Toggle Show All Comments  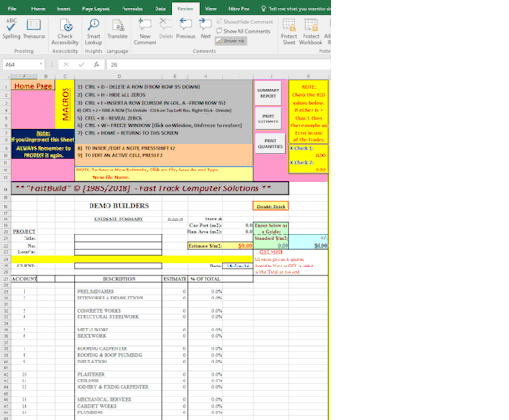(x=243, y=31)
